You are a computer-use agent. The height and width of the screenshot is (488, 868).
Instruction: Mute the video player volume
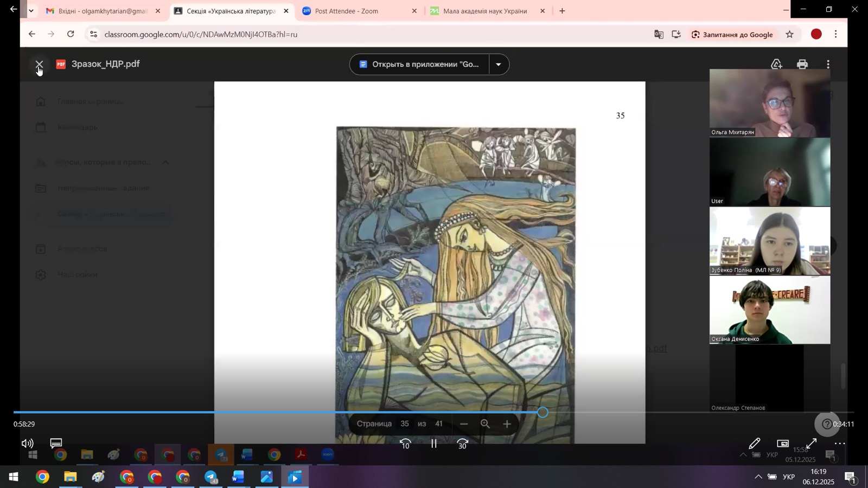pyautogui.click(x=27, y=444)
